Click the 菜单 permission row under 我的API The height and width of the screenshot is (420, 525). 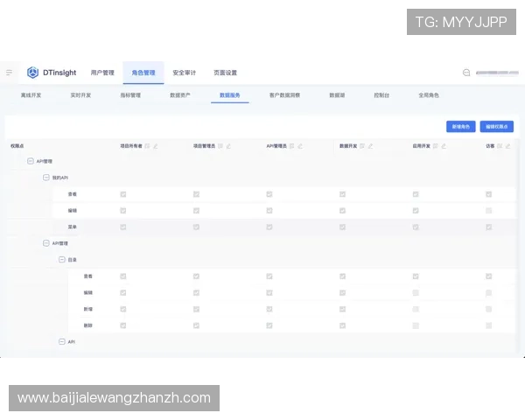(x=73, y=227)
